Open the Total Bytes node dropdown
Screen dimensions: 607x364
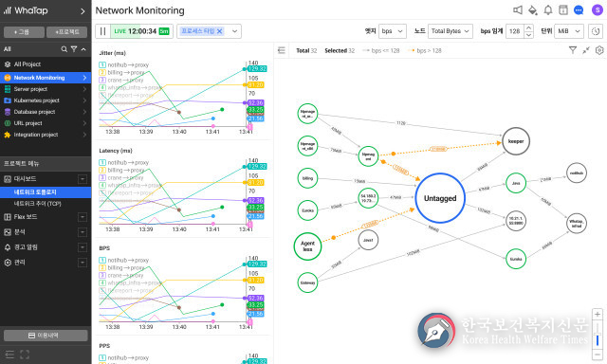[x=451, y=31]
